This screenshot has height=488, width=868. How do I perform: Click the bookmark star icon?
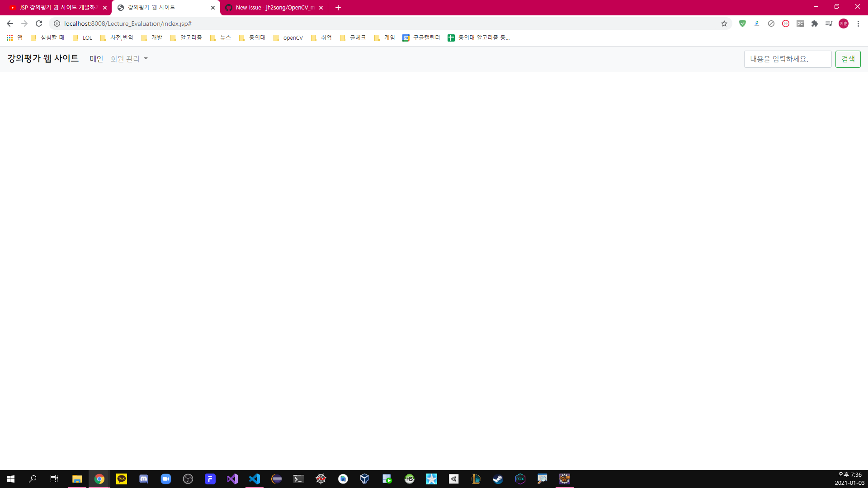(x=724, y=23)
